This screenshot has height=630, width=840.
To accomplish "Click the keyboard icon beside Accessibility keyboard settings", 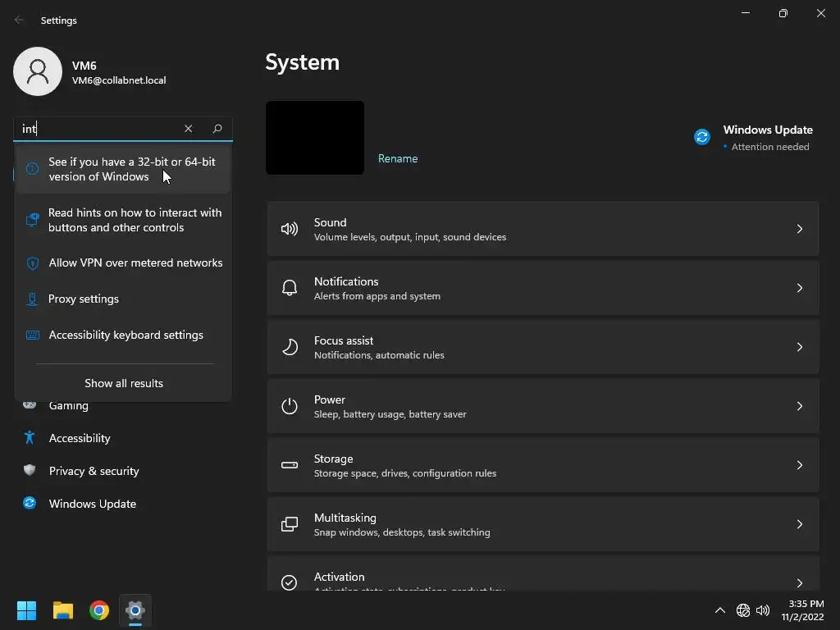I will coord(33,335).
